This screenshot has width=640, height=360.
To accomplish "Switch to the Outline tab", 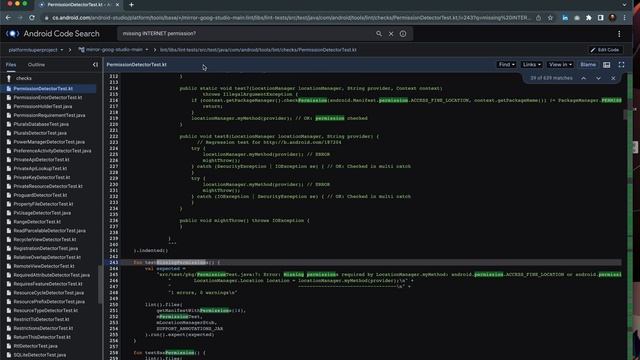I will [36, 65].
